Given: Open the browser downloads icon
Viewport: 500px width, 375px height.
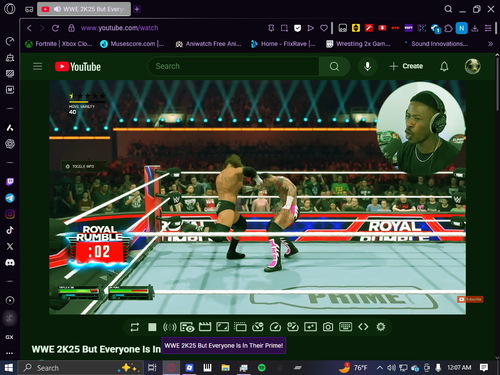Looking at the screenshot, I should coord(475,28).
